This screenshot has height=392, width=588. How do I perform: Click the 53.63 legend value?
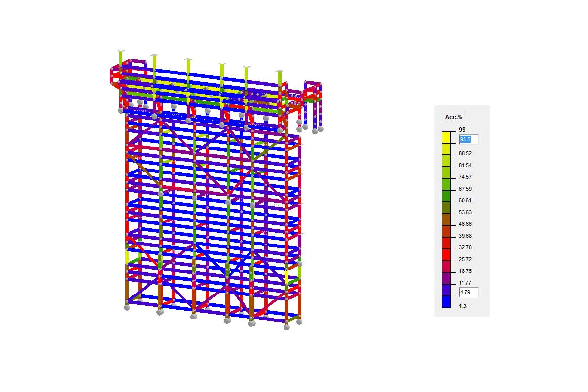pos(465,212)
